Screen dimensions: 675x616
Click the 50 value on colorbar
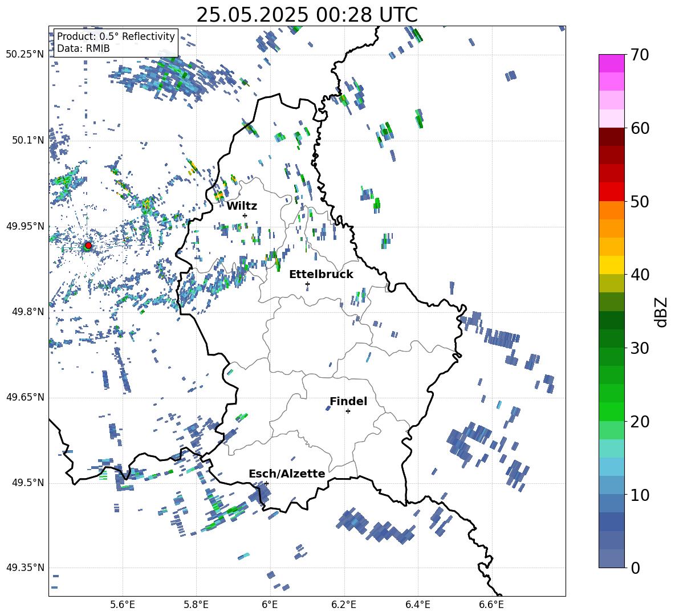click(x=640, y=202)
